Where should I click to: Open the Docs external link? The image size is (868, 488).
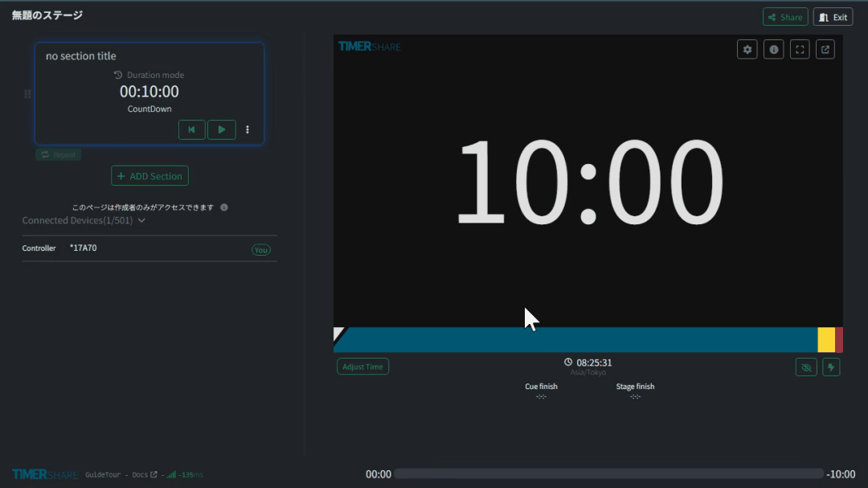pos(144,474)
